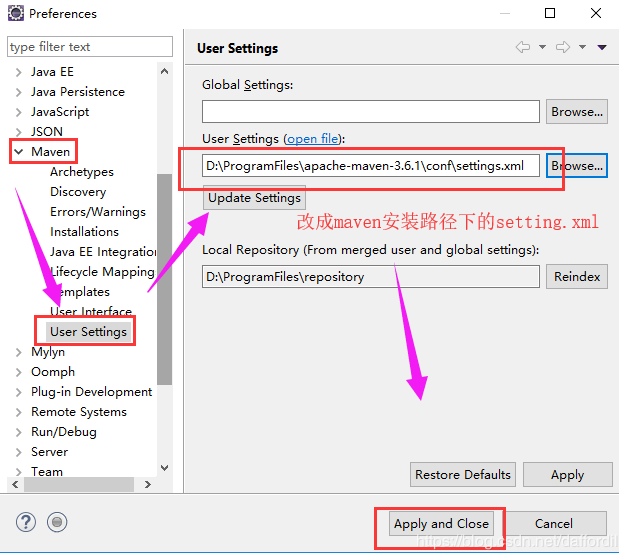Select Remote Systems in tree
619x554 pixels.
pyautogui.click(x=79, y=412)
